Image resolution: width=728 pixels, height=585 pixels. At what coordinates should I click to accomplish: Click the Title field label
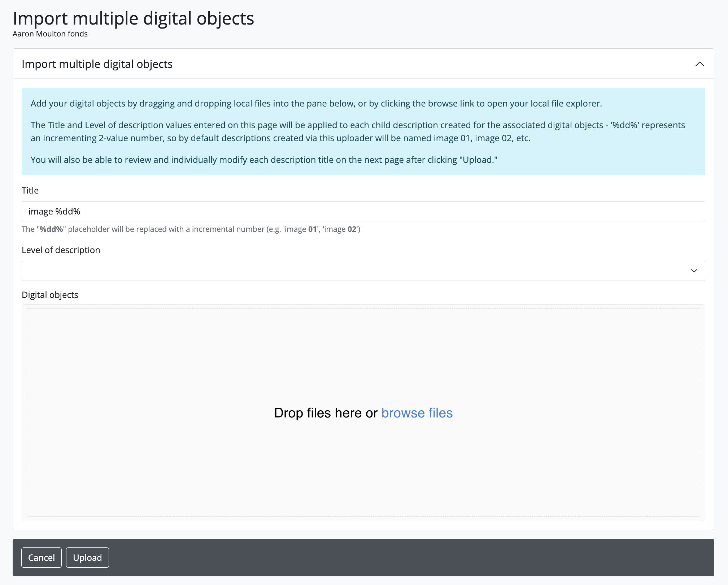(30, 190)
